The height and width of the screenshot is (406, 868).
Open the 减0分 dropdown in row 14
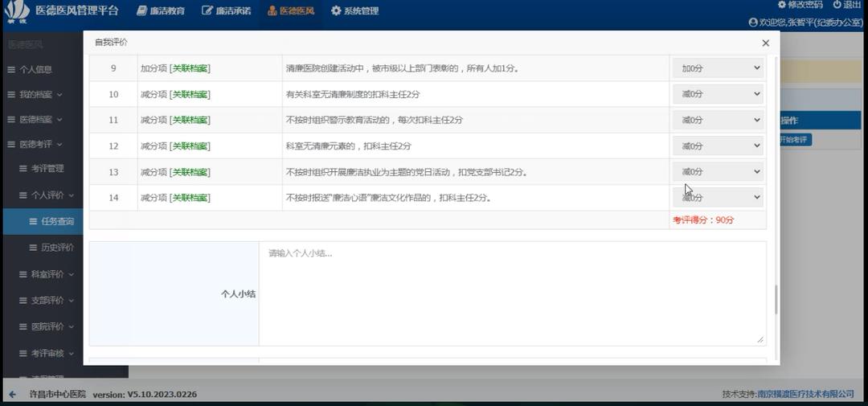coord(718,197)
